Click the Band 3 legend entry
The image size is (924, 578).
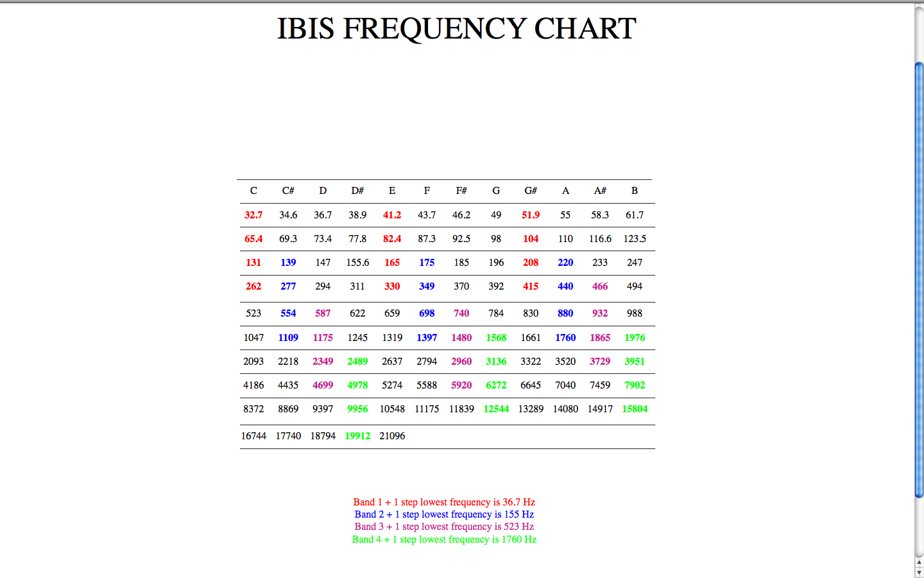[443, 527]
